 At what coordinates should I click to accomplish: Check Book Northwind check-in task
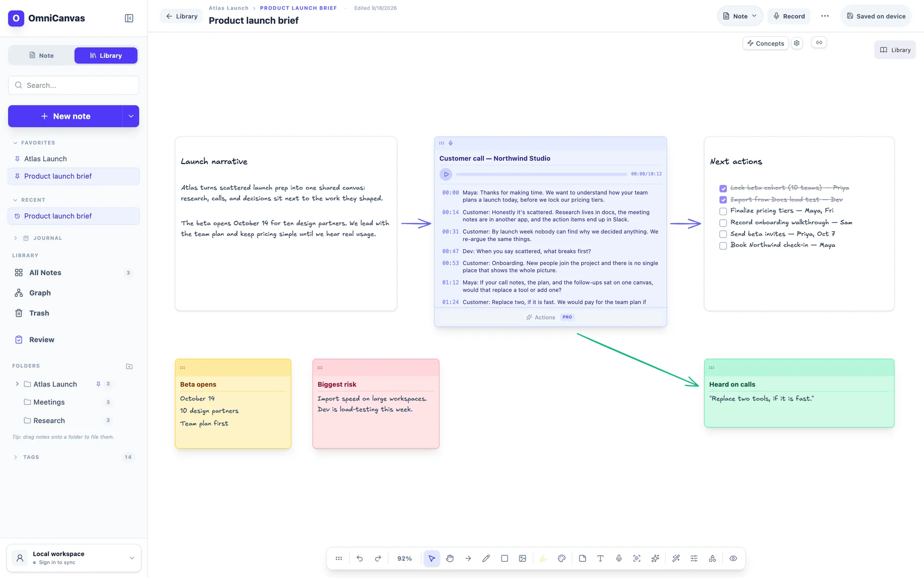click(x=723, y=246)
